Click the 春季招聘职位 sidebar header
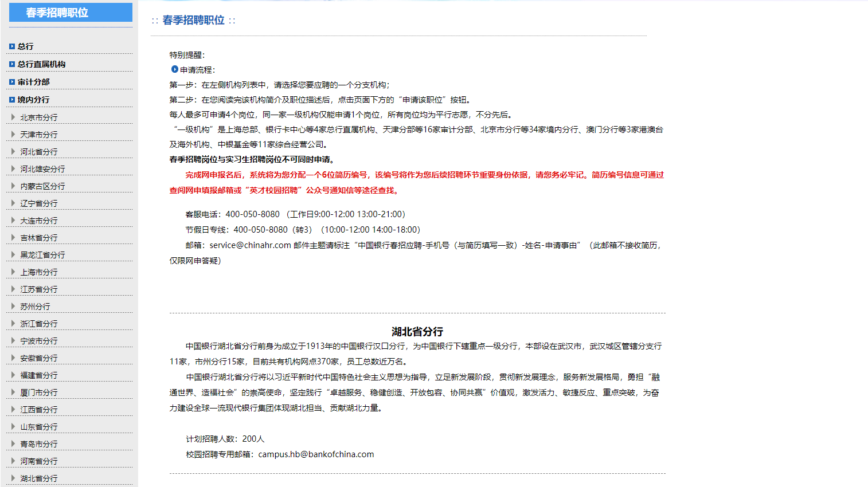Viewport: 868px width, 487px height. pos(71,13)
